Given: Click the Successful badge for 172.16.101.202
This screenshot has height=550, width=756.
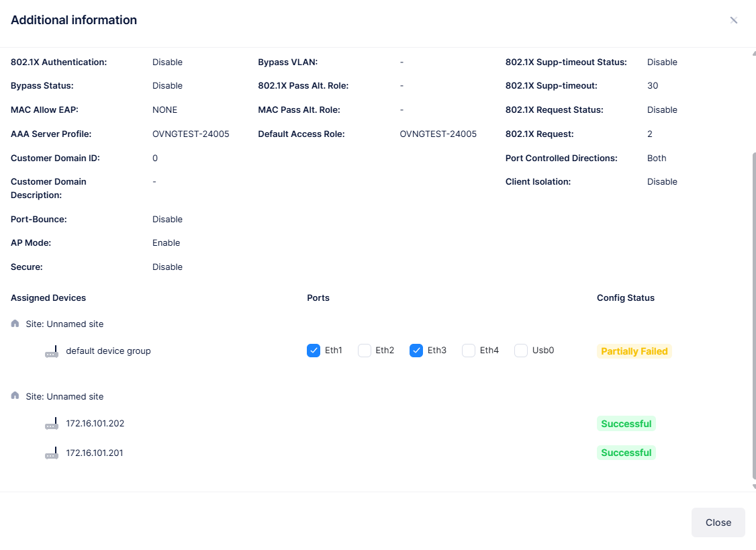Looking at the screenshot, I should coord(626,423).
